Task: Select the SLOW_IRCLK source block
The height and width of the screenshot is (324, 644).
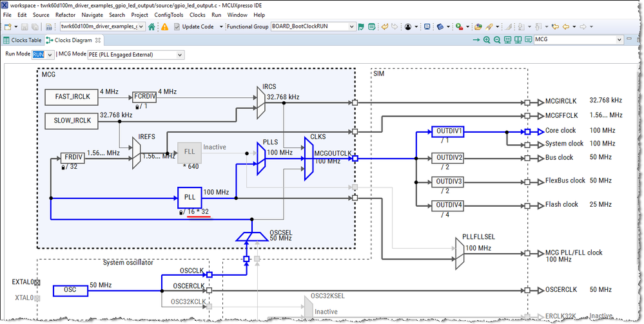Action: (x=72, y=121)
